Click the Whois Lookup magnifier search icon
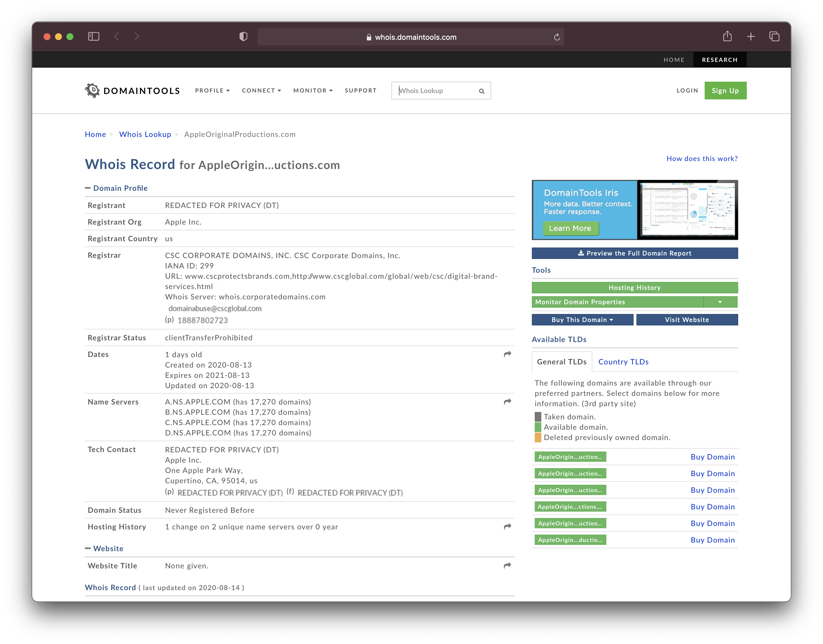The image size is (823, 644). [482, 91]
